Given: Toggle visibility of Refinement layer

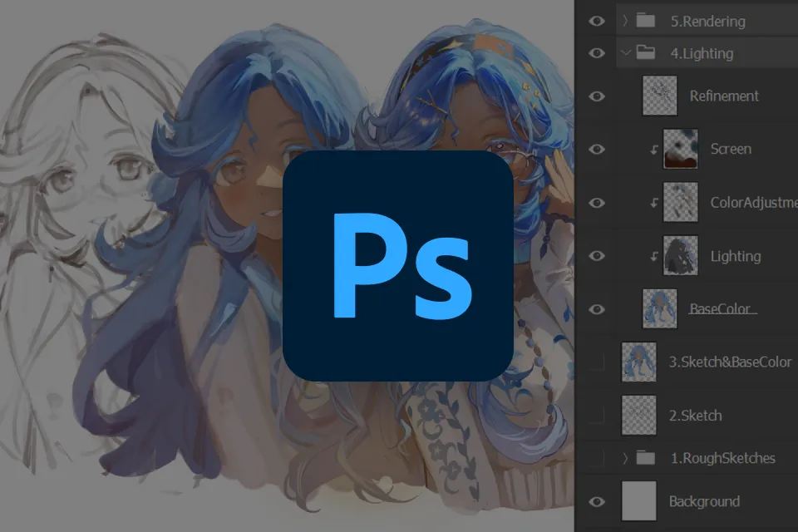Looking at the screenshot, I should pos(597,96).
